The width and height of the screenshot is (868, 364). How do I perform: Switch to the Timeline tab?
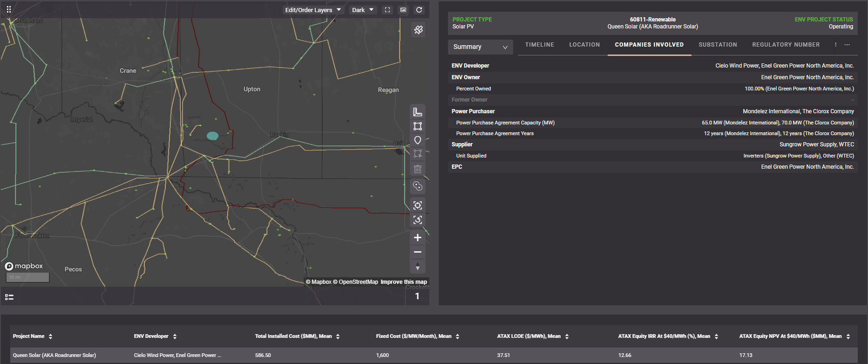coord(540,45)
